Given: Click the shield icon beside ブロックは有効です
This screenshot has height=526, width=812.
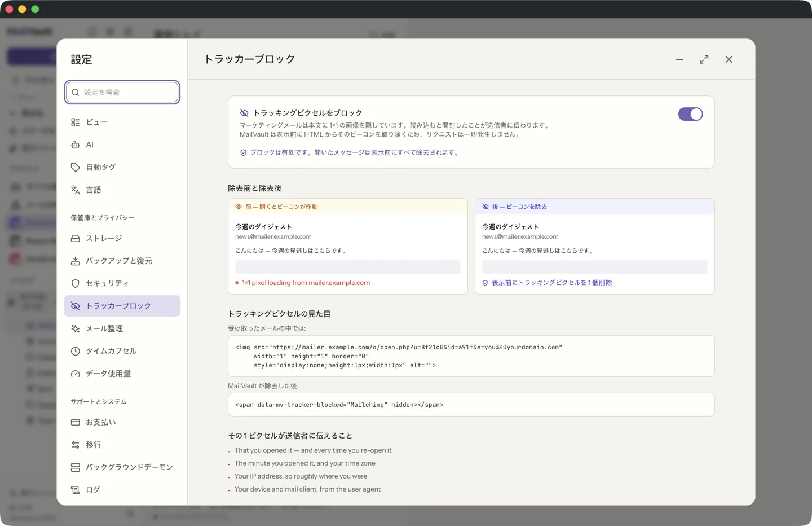Looking at the screenshot, I should [x=243, y=153].
